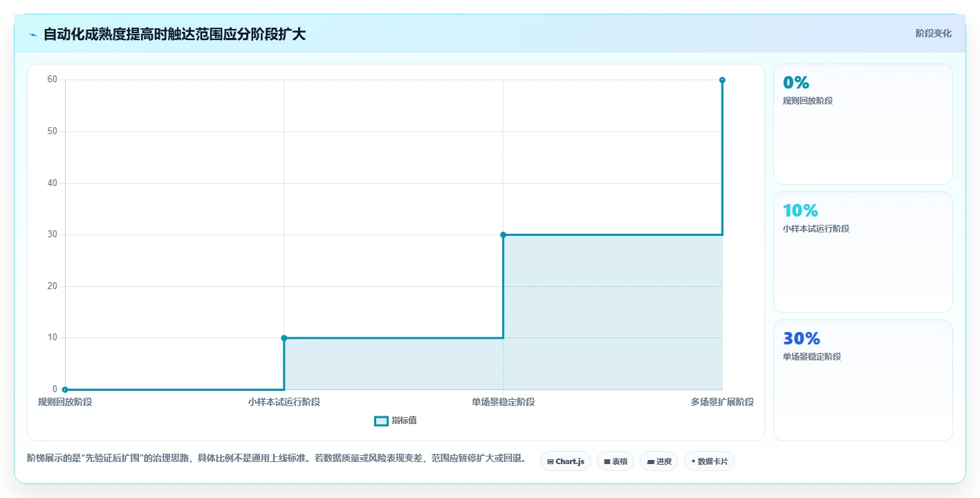Click the data point at value 60

coord(722,80)
